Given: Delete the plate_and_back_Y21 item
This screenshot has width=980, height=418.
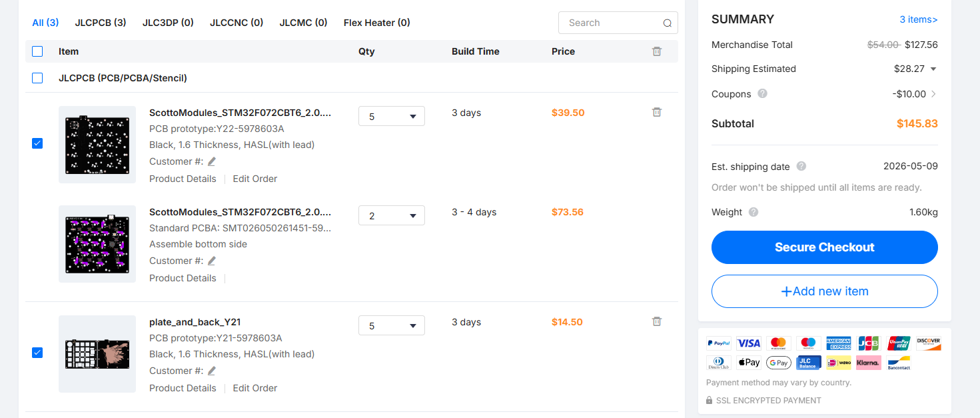Looking at the screenshot, I should (x=657, y=321).
